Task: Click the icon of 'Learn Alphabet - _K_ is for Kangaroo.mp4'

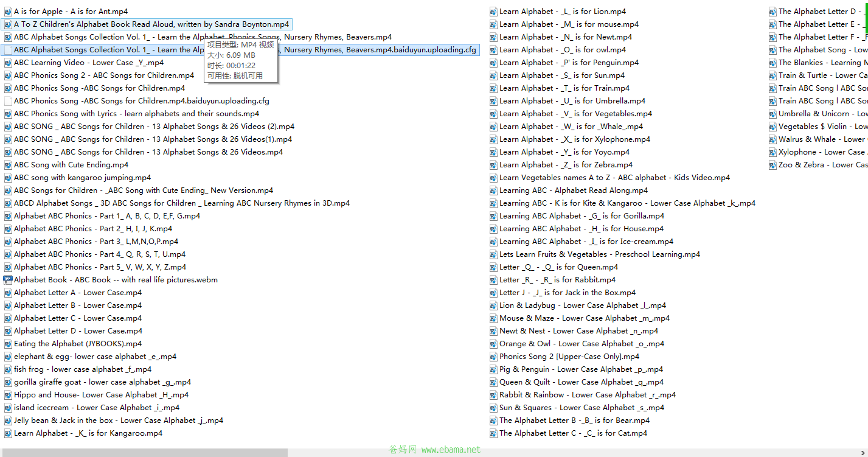Action: click(x=8, y=433)
